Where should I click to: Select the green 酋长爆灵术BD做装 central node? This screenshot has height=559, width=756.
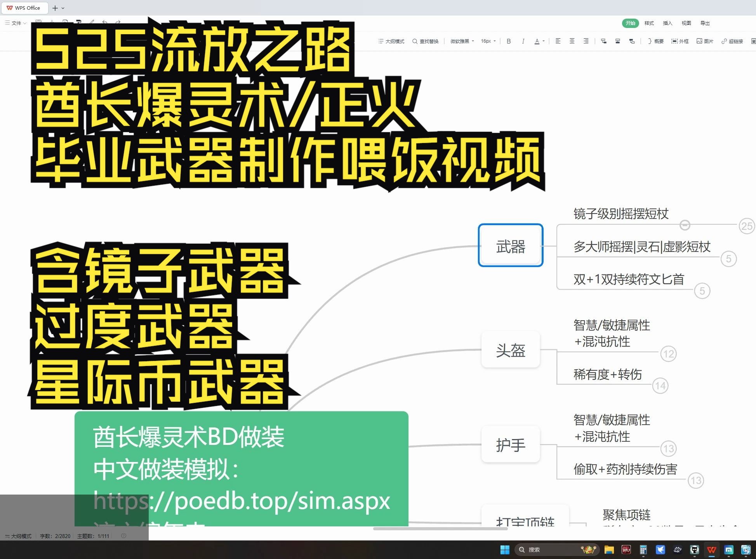tap(241, 469)
